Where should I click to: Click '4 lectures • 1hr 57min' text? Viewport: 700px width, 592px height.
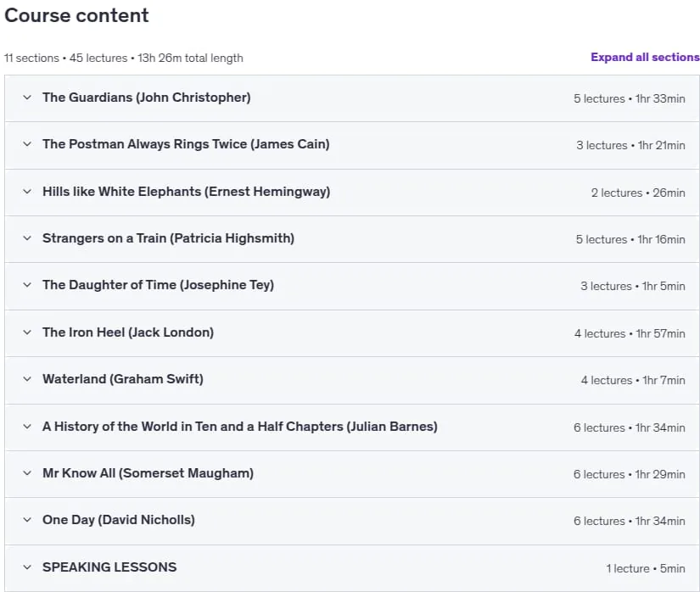pyautogui.click(x=630, y=333)
